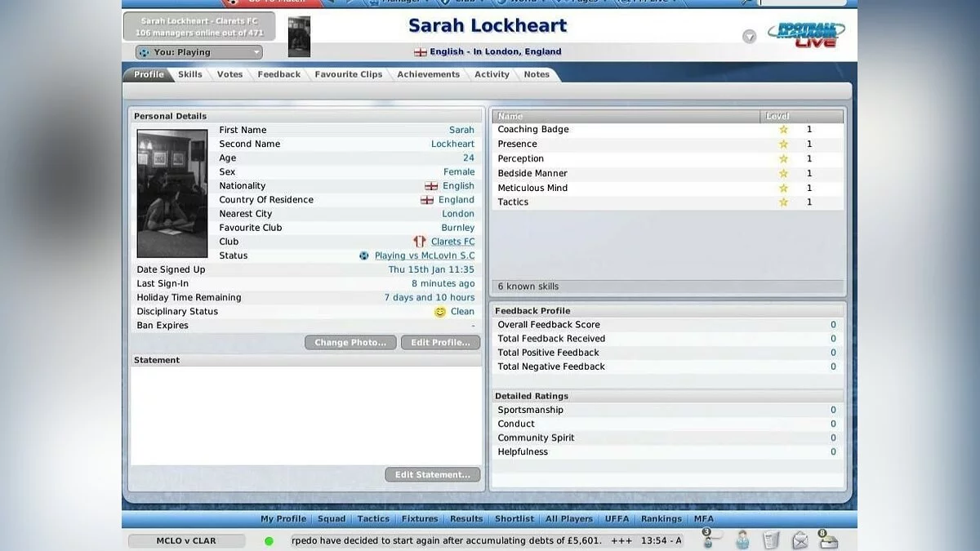This screenshot has width=980, height=551.
Task: Open the chat icon showing badge 3
Action: tap(710, 539)
